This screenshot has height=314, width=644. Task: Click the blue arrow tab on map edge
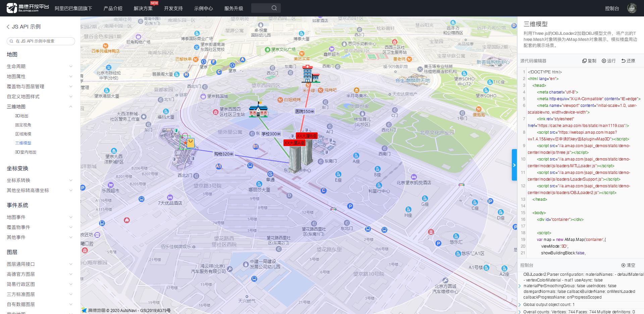tap(515, 165)
